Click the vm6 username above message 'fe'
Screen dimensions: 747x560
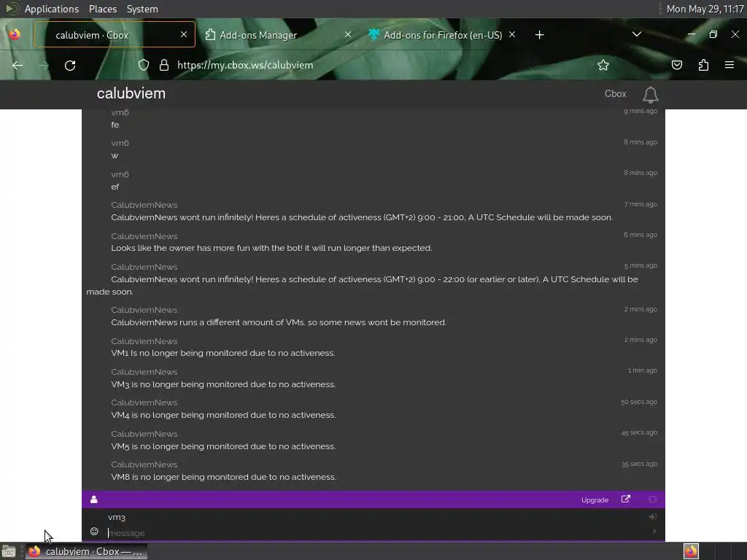coord(120,112)
